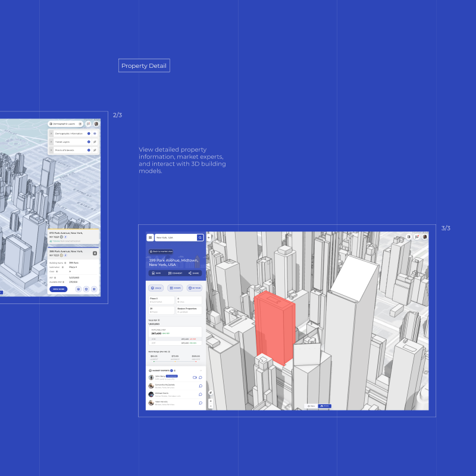Collapse the Market Experts section chevron
This screenshot has width=476, height=476.
[x=201, y=371]
